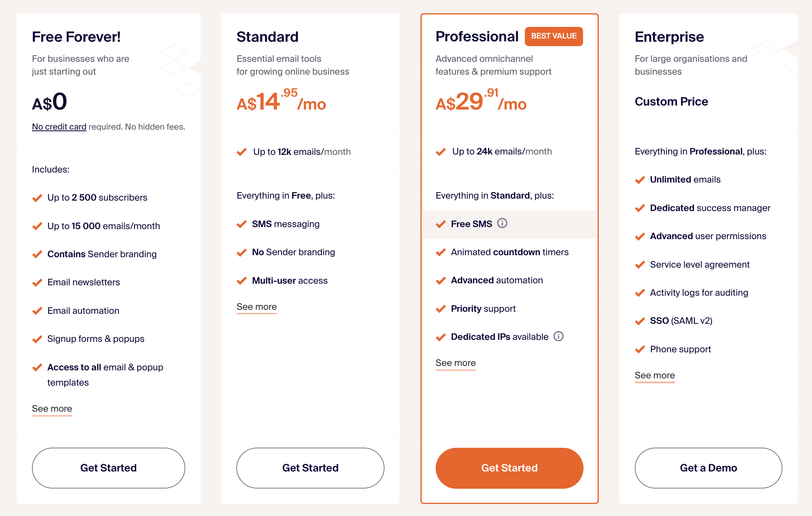Image resolution: width=812 pixels, height=516 pixels.
Task: Click Get Started under the Standard plan
Action: pos(310,468)
